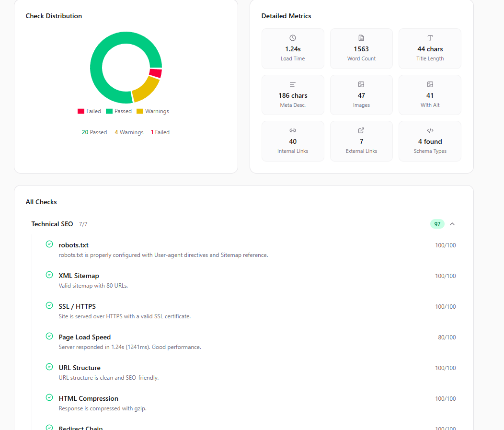Open the 4 found Schema Types card
The image size is (504, 430).
[x=430, y=141]
